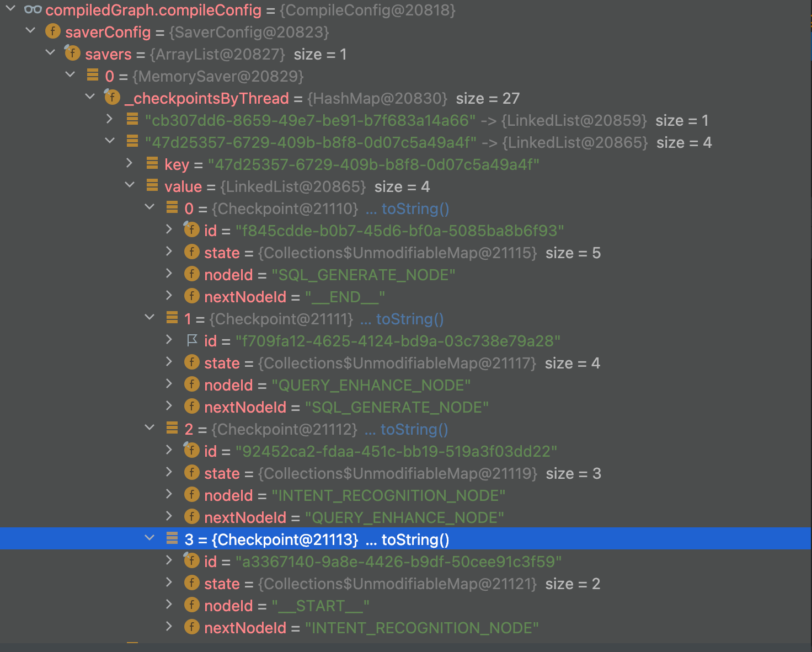Expand id f709fa12-4625 field

tap(169, 339)
